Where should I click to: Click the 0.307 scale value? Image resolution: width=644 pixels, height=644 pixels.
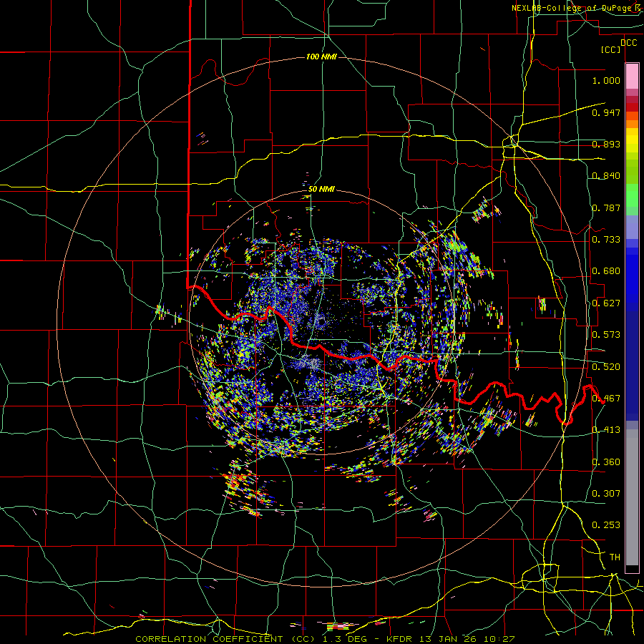click(x=606, y=494)
